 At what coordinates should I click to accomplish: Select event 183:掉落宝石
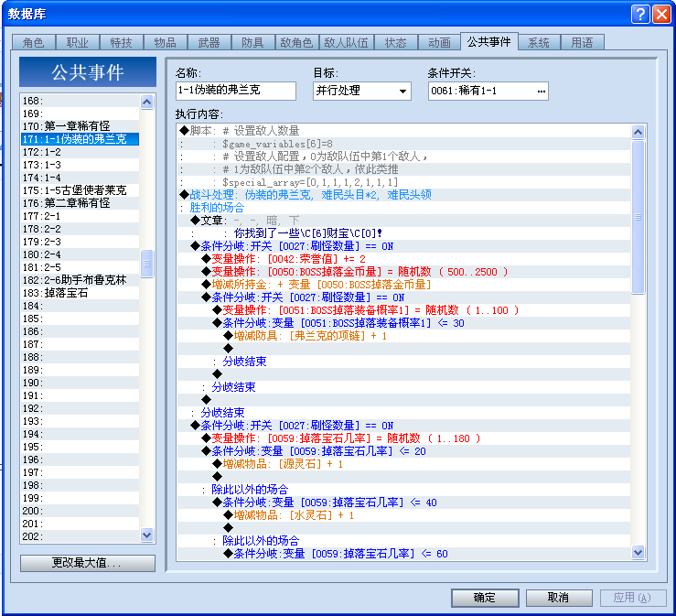80,293
